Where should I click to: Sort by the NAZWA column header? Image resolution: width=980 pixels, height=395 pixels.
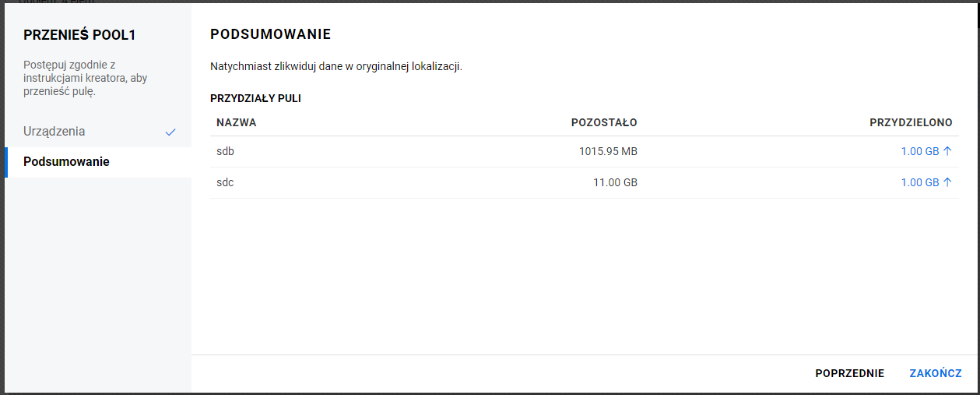[237, 122]
